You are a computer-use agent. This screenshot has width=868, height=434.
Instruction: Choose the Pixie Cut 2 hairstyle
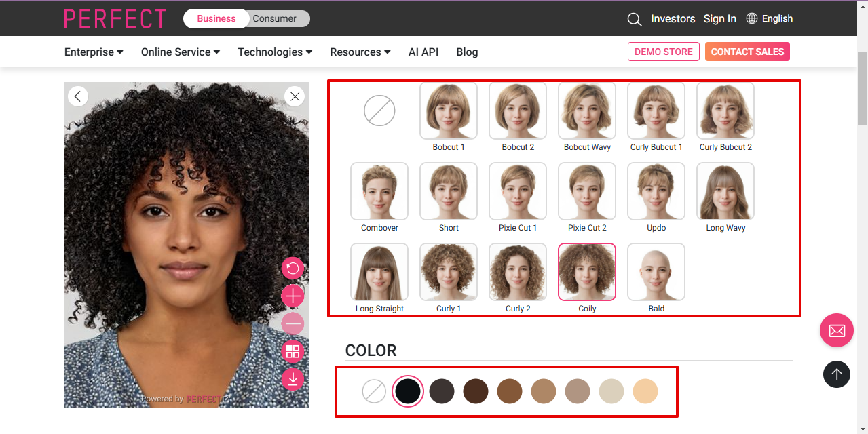[x=587, y=191]
